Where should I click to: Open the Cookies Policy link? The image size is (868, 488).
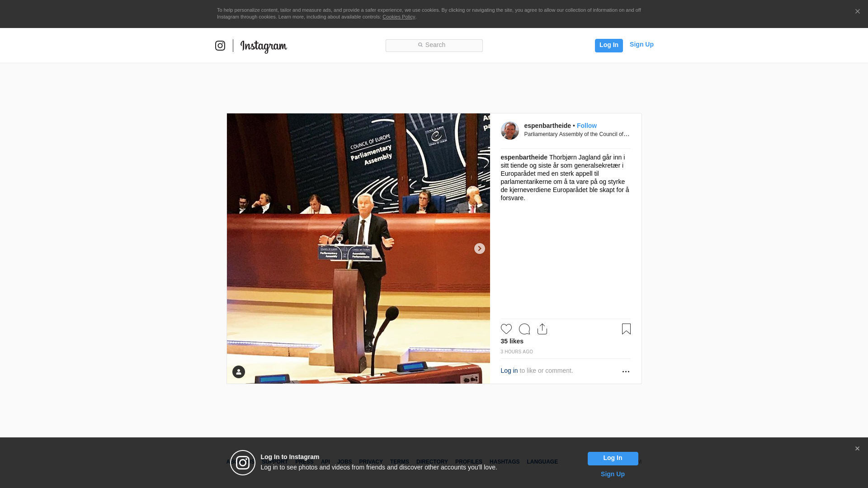tap(399, 17)
